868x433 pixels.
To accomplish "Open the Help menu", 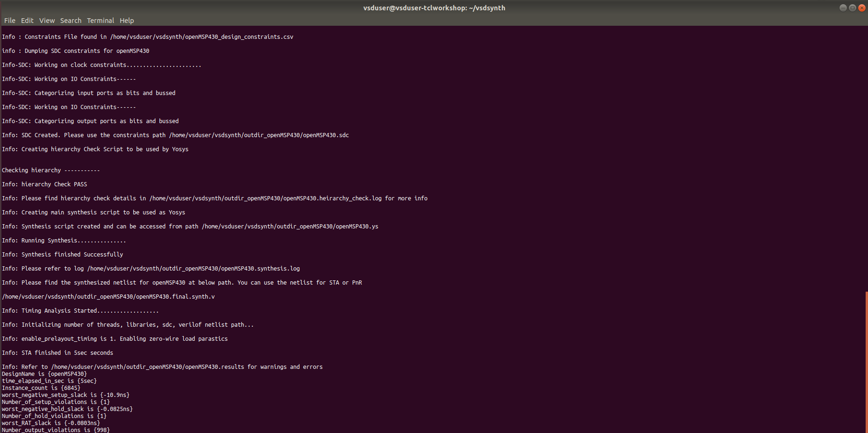I will pos(126,20).
